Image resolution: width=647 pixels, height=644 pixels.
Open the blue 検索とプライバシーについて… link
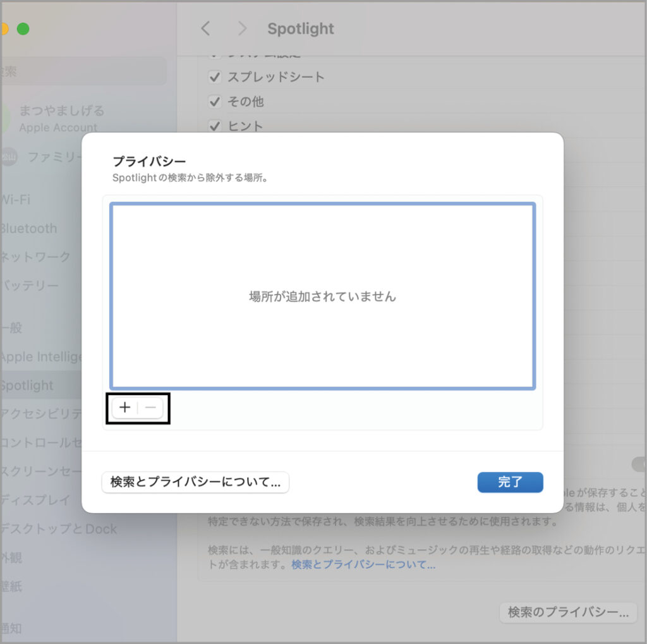point(363,564)
